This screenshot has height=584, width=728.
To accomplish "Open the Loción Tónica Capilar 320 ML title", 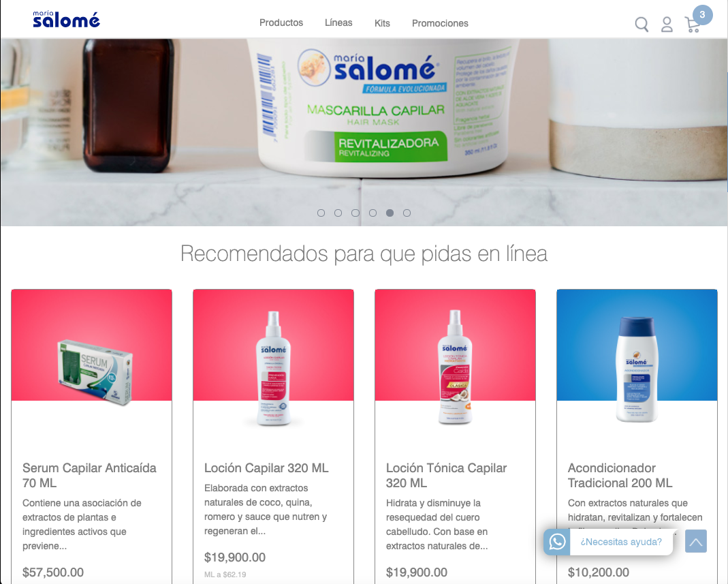I will click(446, 475).
